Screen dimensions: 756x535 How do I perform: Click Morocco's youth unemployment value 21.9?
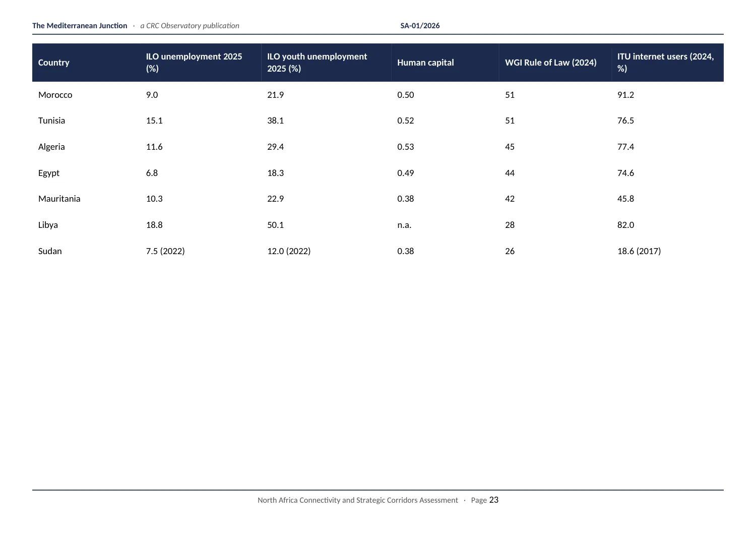[275, 95]
